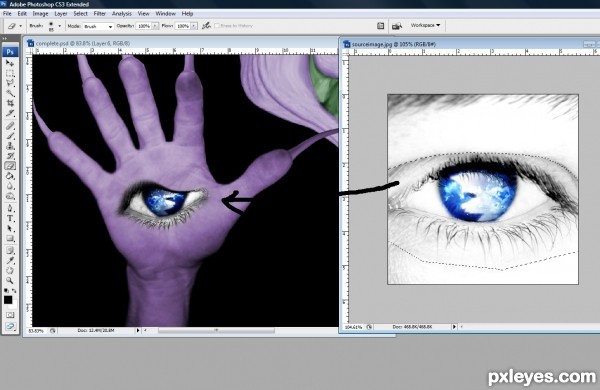Collapse the toolbox with double arrows
The height and width of the screenshot is (390, 600).
pyautogui.click(x=5, y=39)
